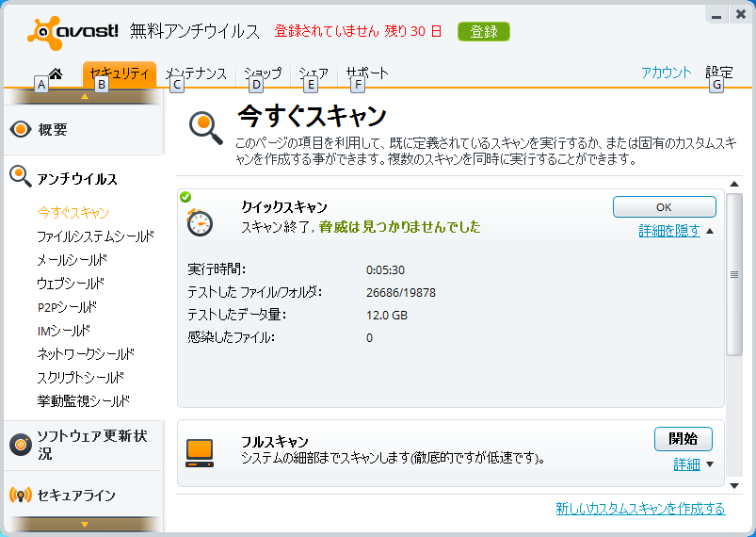Click scan list scrollbar down arrow

point(734,486)
